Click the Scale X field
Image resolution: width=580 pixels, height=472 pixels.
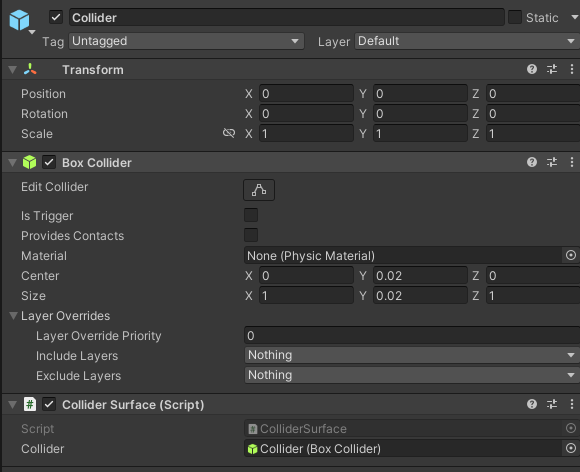(x=306, y=134)
